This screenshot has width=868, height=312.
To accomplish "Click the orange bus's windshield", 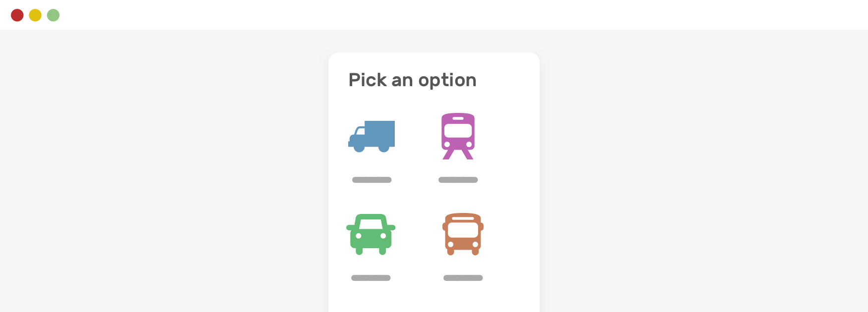I will [463, 230].
